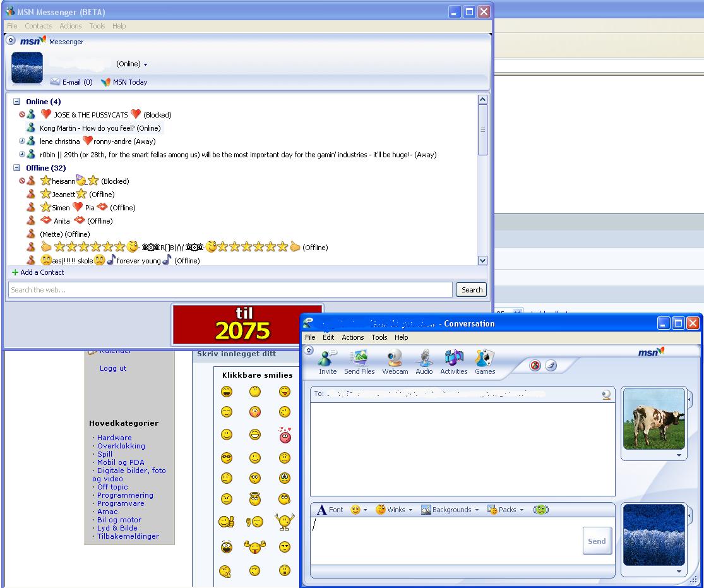
Task: Click the Logg ut link on forum
Action: click(x=112, y=368)
